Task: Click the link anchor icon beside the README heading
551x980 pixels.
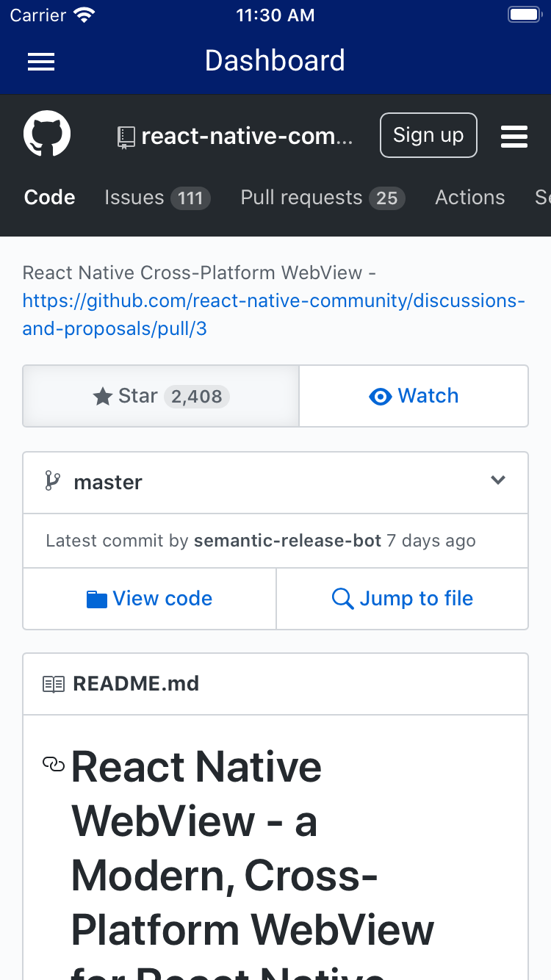Action: pyautogui.click(x=54, y=765)
